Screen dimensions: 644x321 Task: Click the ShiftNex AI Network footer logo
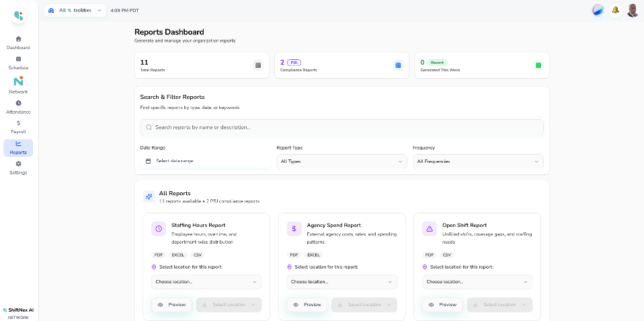point(18,313)
